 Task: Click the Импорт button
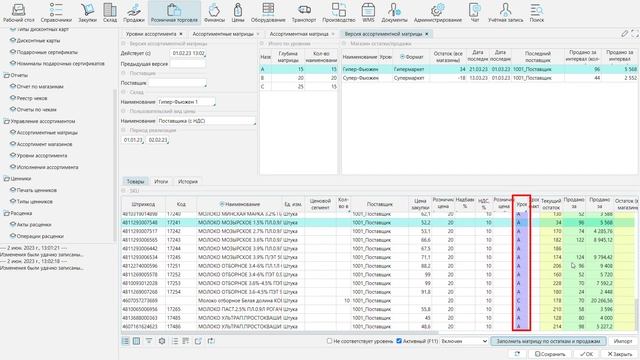[623, 341]
